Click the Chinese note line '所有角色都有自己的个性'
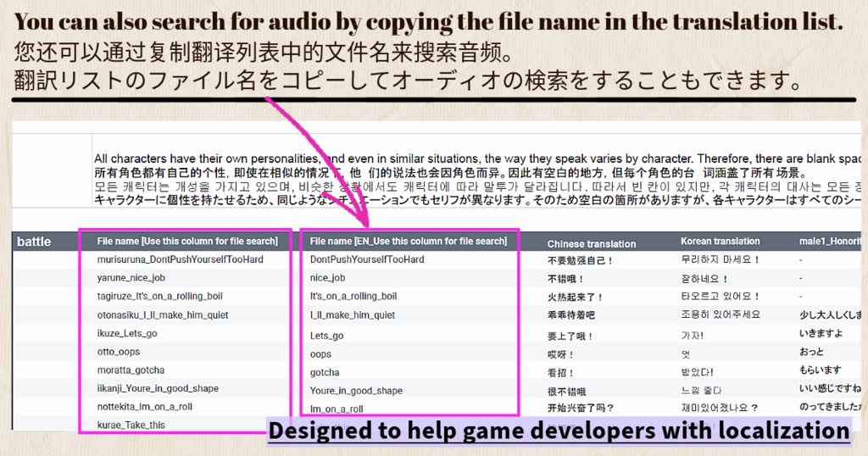Viewport: 868px width, 456px height. tap(161, 173)
